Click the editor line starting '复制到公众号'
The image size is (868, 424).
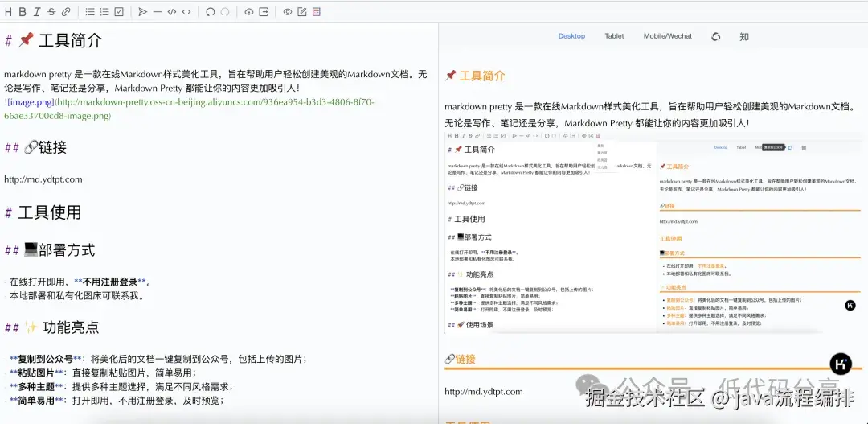click(x=156, y=359)
